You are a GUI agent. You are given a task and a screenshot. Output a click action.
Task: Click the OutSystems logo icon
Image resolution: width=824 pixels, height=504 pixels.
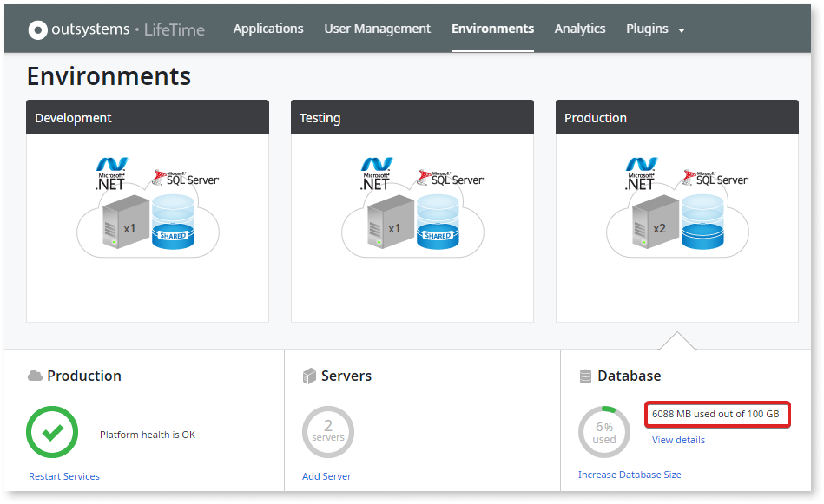point(37,29)
